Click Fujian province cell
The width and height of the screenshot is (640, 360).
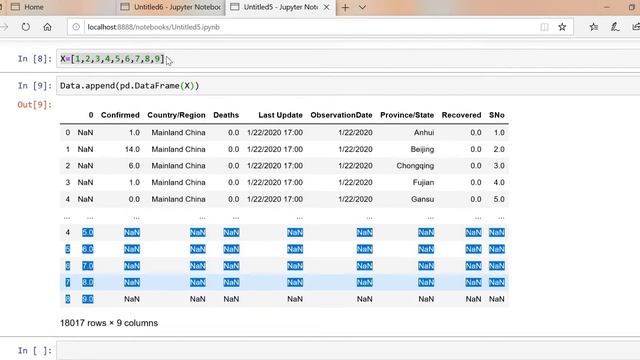[x=423, y=182]
